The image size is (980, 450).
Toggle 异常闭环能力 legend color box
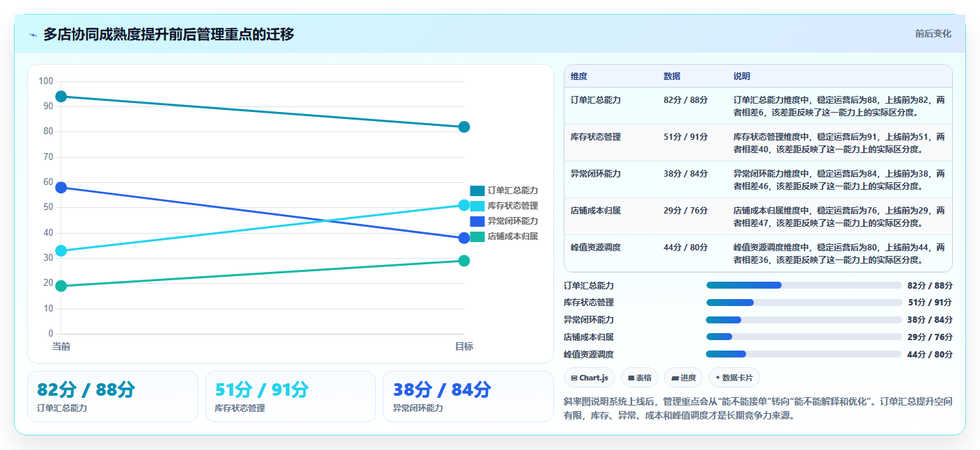pyautogui.click(x=477, y=221)
